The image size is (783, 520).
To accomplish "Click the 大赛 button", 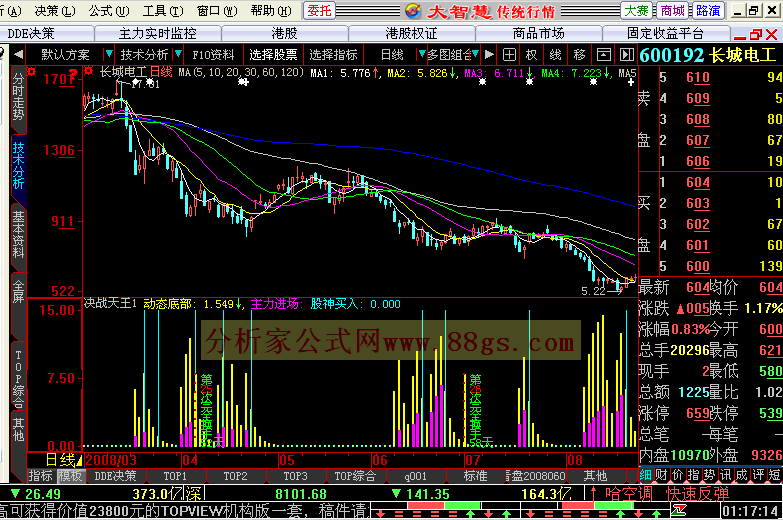I will click(x=637, y=10).
